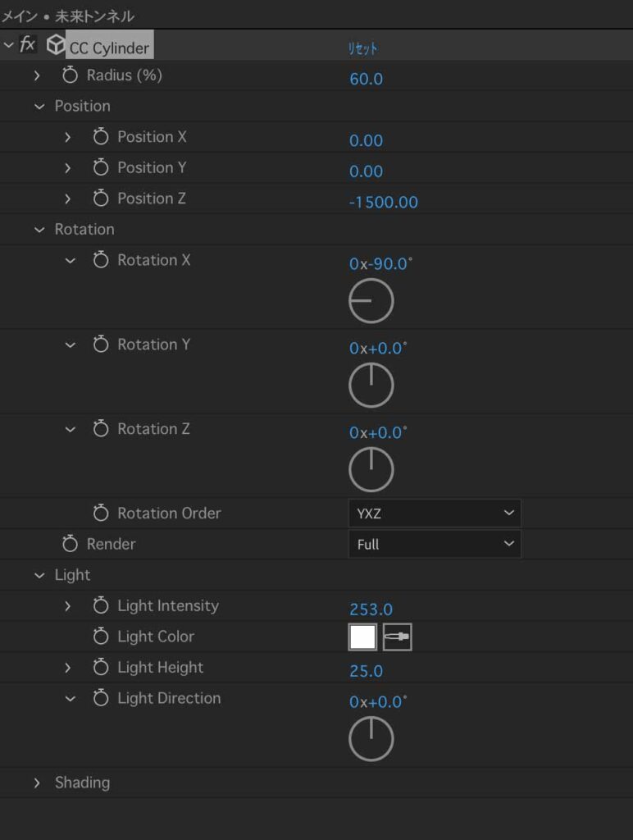Click the Position Z value -1500.00
The image size is (633, 840).
pyautogui.click(x=384, y=202)
